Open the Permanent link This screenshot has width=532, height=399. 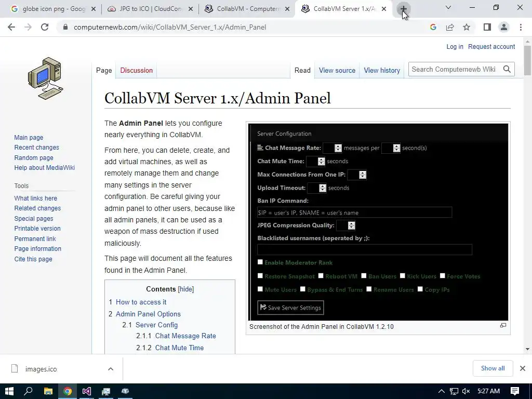click(x=35, y=238)
